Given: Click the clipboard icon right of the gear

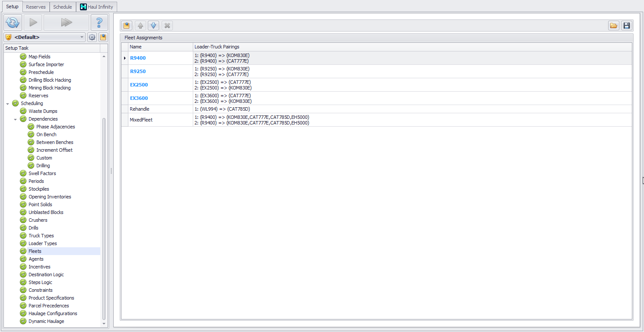Looking at the screenshot, I should click(103, 37).
